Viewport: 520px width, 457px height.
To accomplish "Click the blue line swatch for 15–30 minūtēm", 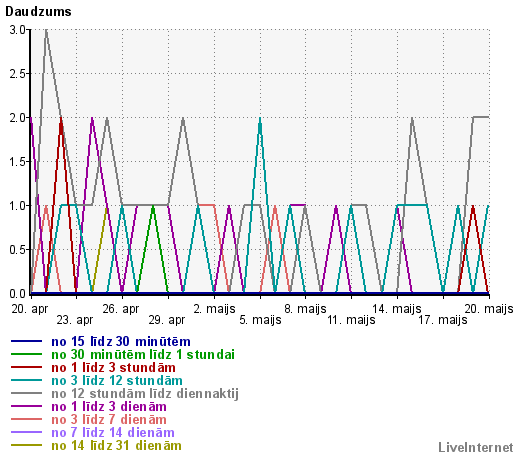I will pyautogui.click(x=26, y=341).
